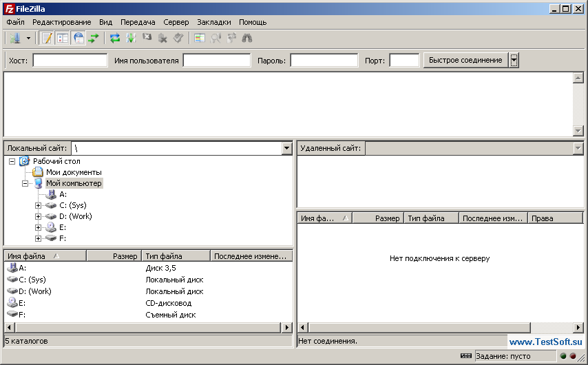Open quickconnect history dropdown arrow

[x=514, y=60]
